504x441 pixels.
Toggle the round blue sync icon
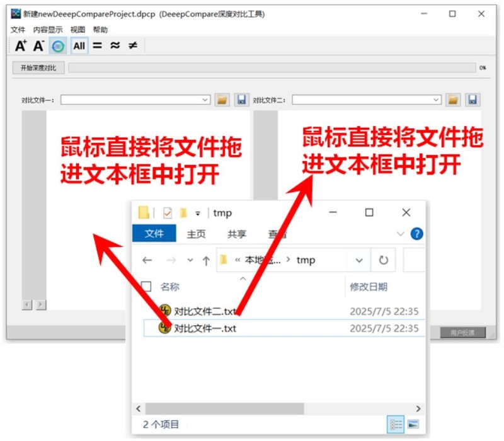58,46
